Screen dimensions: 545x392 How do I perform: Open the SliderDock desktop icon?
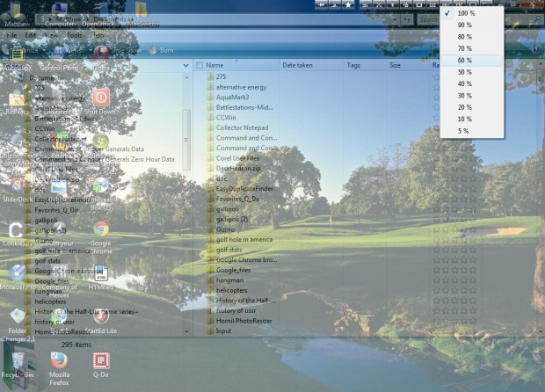(17, 189)
